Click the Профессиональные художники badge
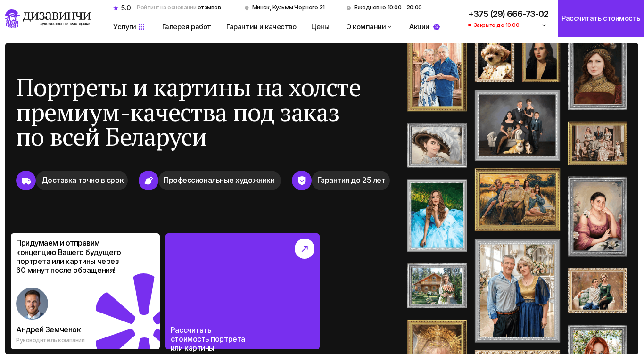This screenshot has height=362, width=644. click(x=219, y=181)
